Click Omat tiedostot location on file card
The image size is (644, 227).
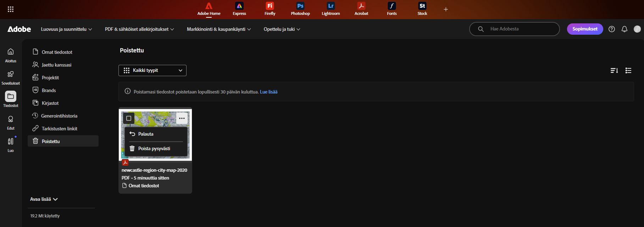point(140,186)
